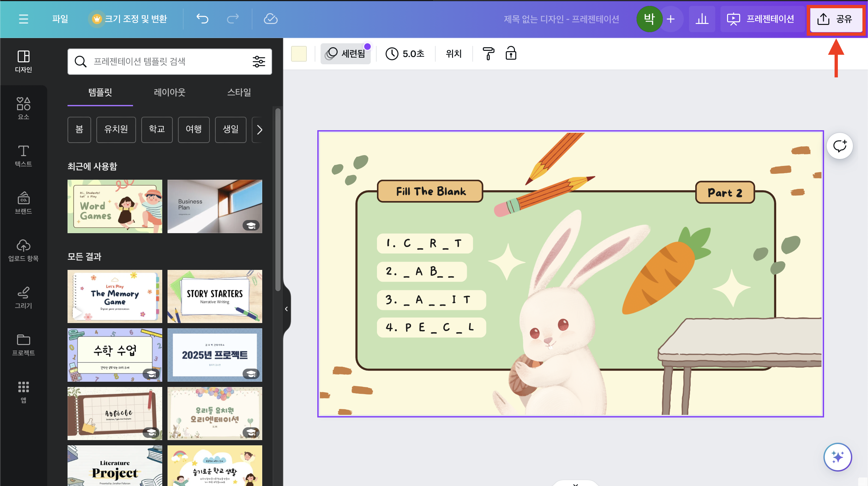Screen dimensions: 868x486
Task: Select the Story Starters template thumbnail
Action: point(215,296)
